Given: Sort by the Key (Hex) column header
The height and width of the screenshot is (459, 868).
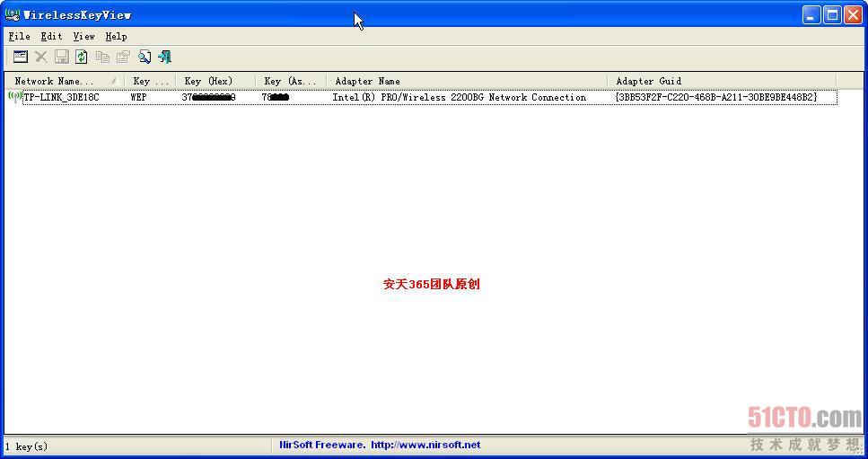Looking at the screenshot, I should pyautogui.click(x=216, y=81).
